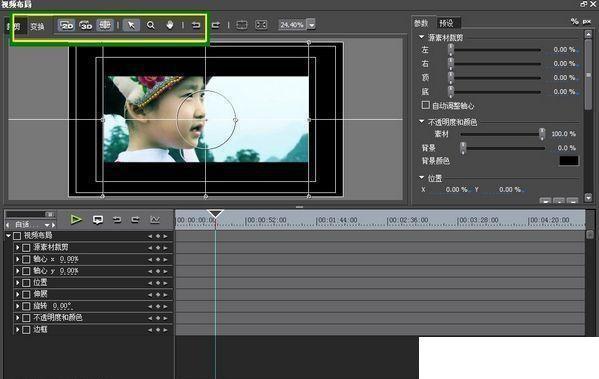The height and width of the screenshot is (379, 599).
Task: Click the fit-to-screen icon
Action: 261,25
